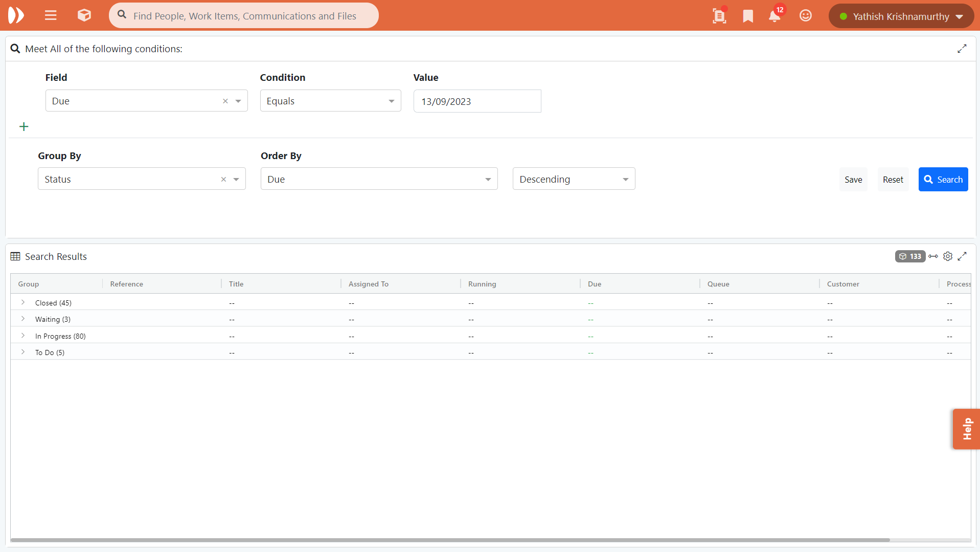Clear the Status group by selection
This screenshot has width=980, height=552.
(x=223, y=180)
